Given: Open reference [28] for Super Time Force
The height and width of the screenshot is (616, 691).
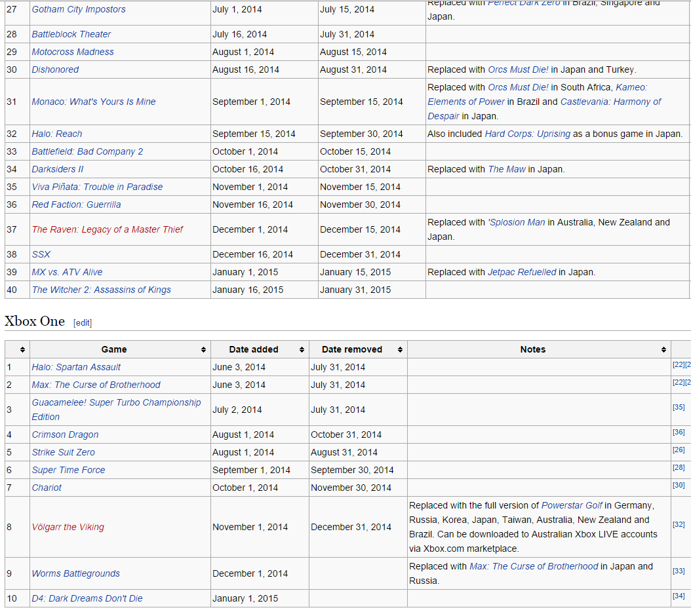Looking at the screenshot, I should [x=679, y=467].
